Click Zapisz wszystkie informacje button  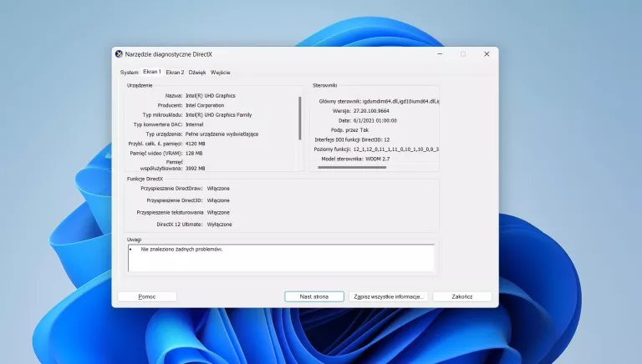coord(389,296)
